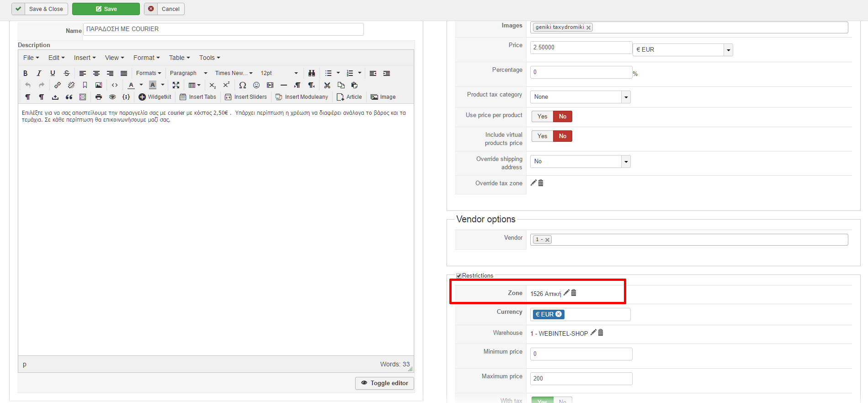Click the Insert Tabs button

pyautogui.click(x=198, y=97)
